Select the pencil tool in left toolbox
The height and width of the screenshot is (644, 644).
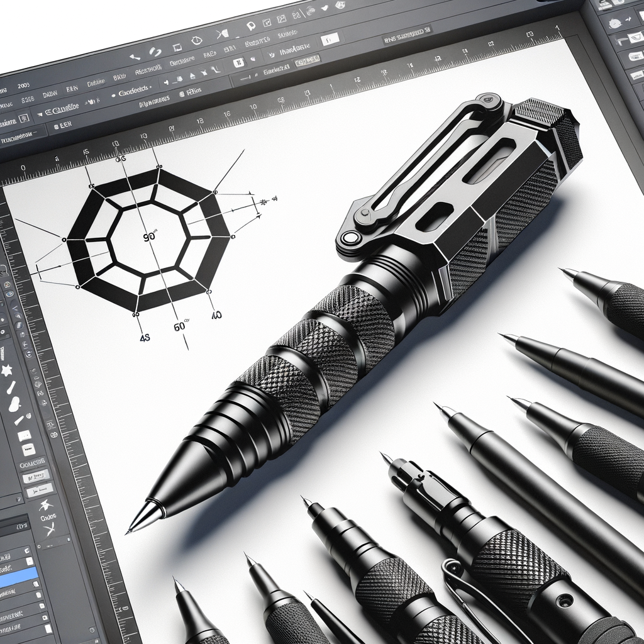[19, 420]
